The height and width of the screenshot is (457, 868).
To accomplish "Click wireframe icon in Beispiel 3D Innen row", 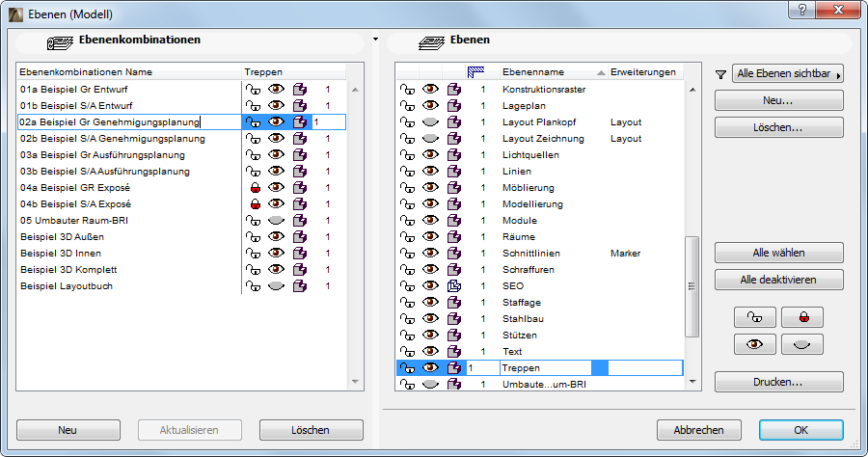I will tap(300, 253).
